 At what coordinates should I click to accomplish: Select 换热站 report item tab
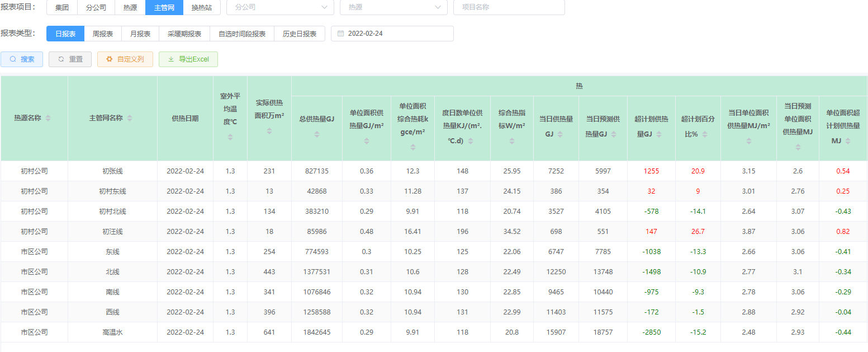point(202,7)
